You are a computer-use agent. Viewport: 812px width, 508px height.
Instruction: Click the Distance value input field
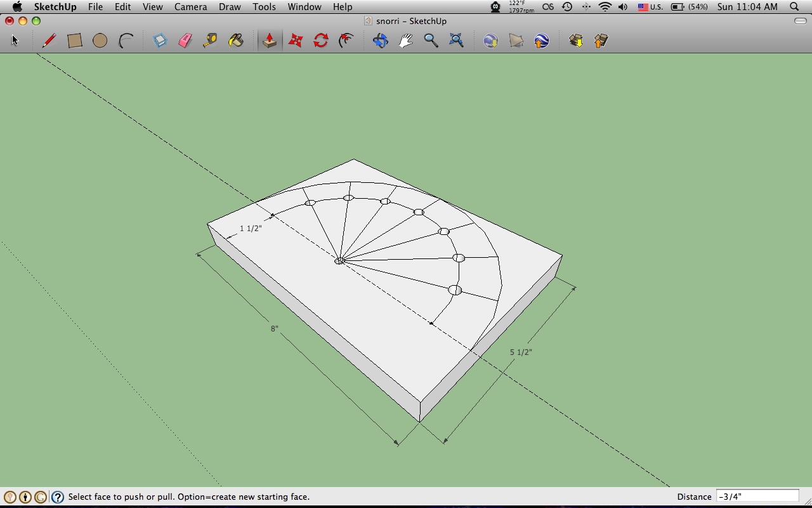(757, 497)
